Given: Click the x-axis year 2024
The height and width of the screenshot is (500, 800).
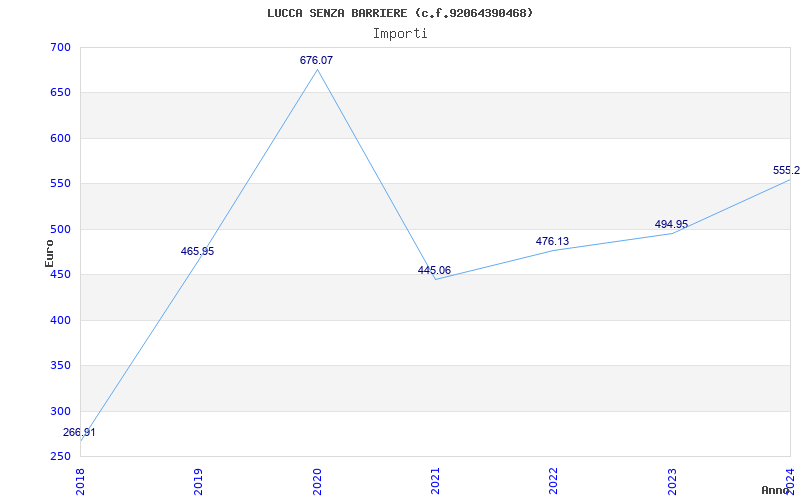Looking at the screenshot, I should click(790, 480).
